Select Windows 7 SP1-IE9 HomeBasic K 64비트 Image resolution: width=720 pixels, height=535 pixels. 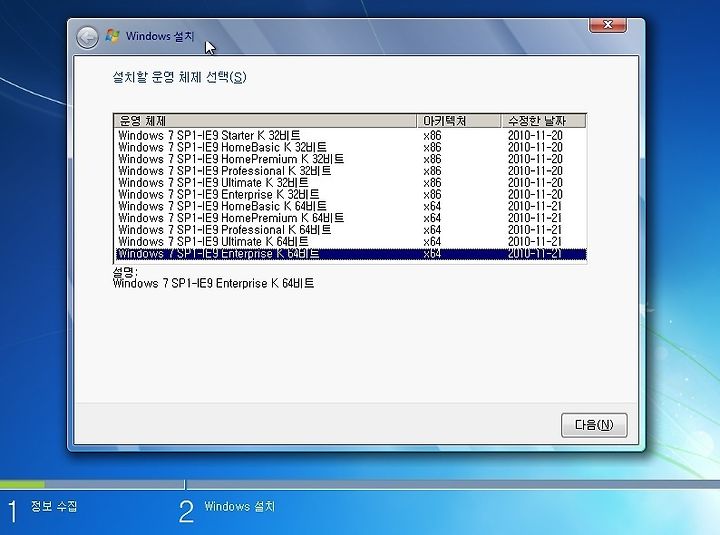pos(350,206)
